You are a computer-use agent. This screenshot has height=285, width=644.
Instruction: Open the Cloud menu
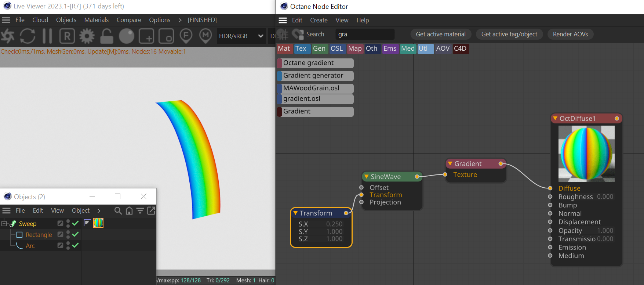[x=40, y=20]
